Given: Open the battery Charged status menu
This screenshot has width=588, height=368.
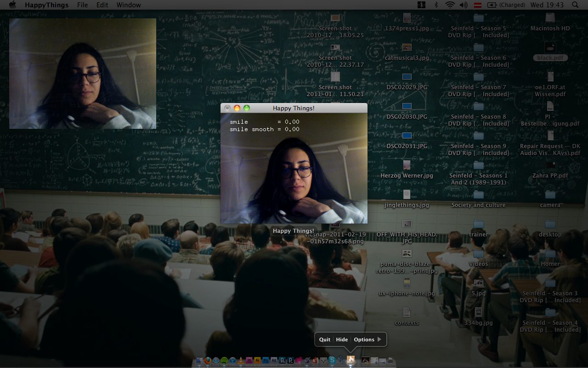Looking at the screenshot, I should click(506, 5).
